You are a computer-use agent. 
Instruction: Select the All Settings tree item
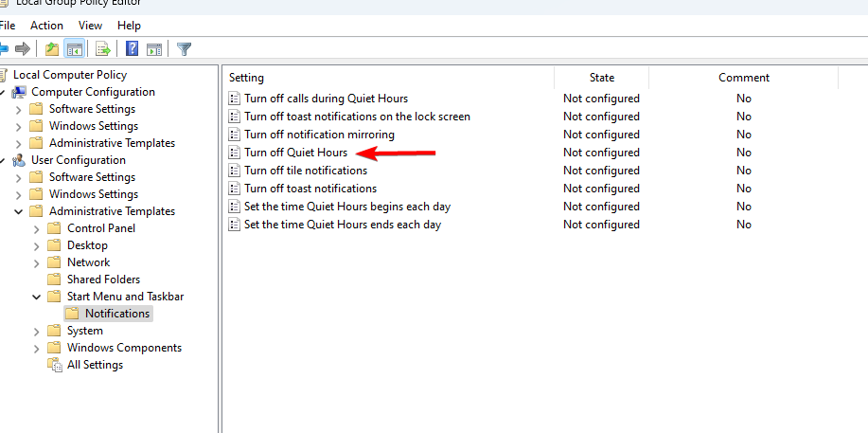[95, 365]
